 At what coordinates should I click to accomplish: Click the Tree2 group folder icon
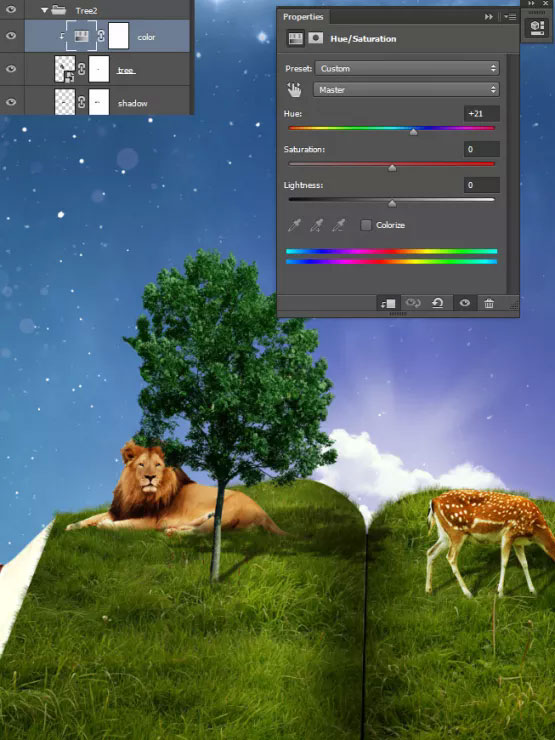[x=59, y=10]
